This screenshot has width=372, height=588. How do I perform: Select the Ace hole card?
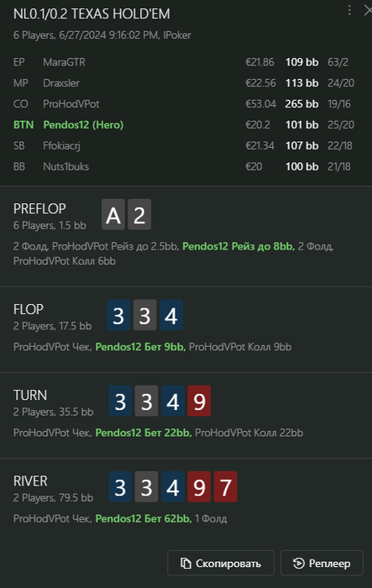113,214
